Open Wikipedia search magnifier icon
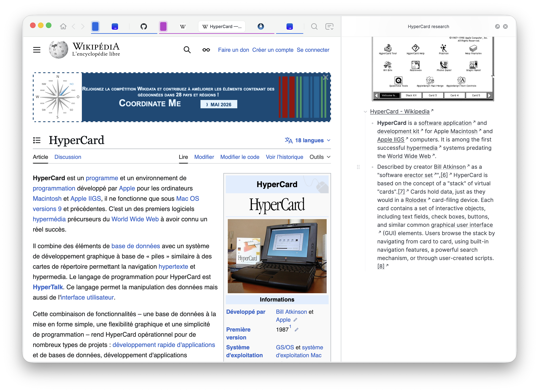The width and height of the screenshot is (539, 392). pos(187,50)
